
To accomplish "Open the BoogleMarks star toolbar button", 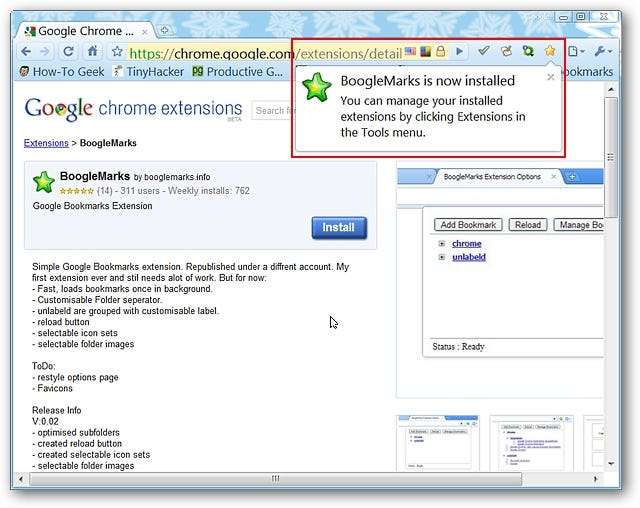I will click(550, 51).
